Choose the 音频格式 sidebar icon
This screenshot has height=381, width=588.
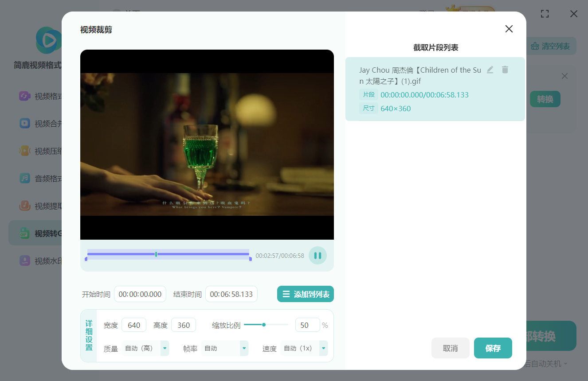pos(25,179)
